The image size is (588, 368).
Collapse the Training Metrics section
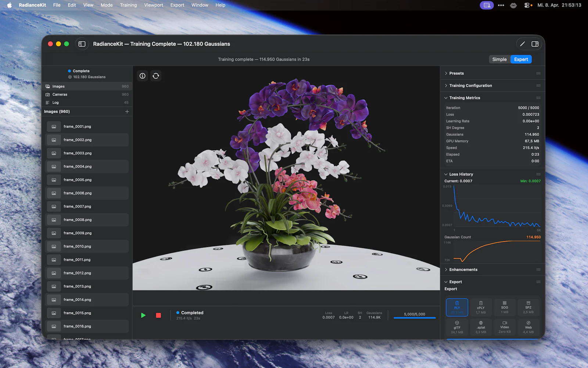446,98
